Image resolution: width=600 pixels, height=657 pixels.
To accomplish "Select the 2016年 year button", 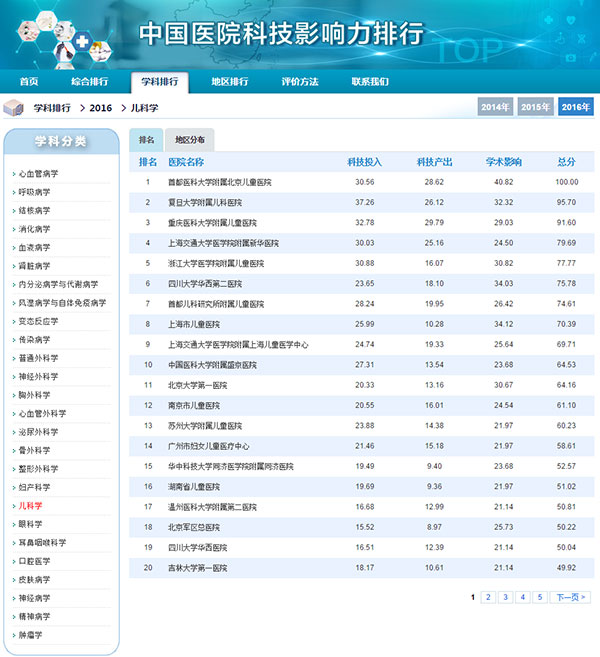I will (x=575, y=107).
